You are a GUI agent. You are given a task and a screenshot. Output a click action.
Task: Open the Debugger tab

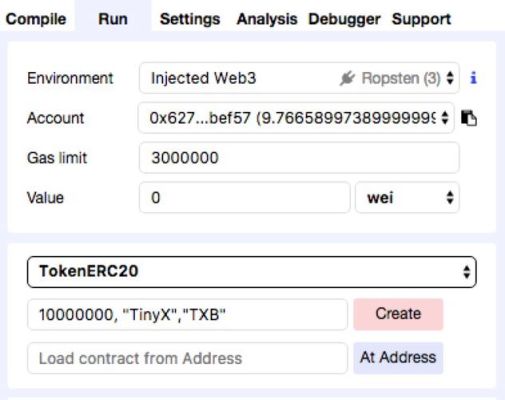click(344, 19)
